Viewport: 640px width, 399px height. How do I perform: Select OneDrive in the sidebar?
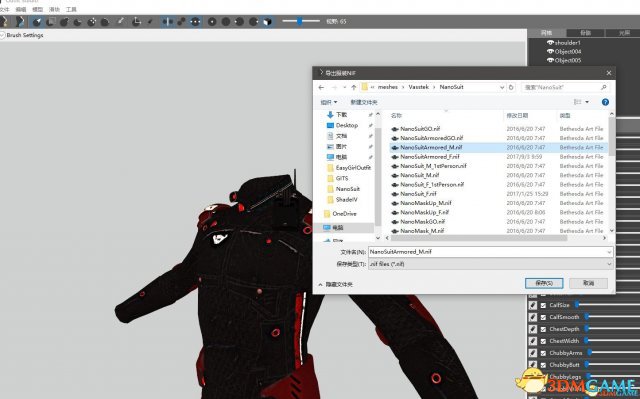[344, 213]
